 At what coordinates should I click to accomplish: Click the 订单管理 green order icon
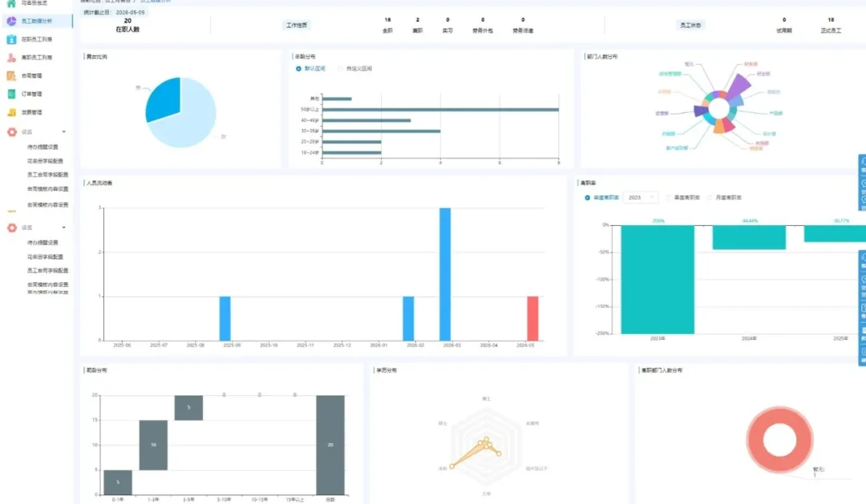coord(11,94)
